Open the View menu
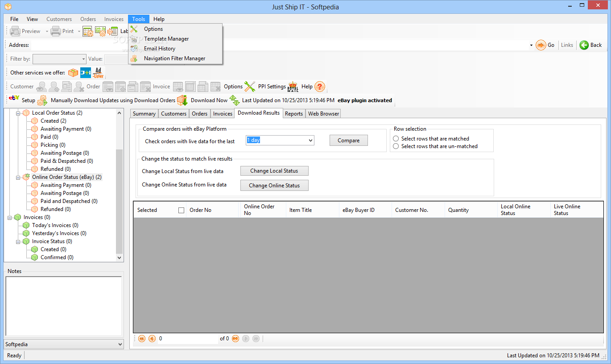 [x=32, y=19]
